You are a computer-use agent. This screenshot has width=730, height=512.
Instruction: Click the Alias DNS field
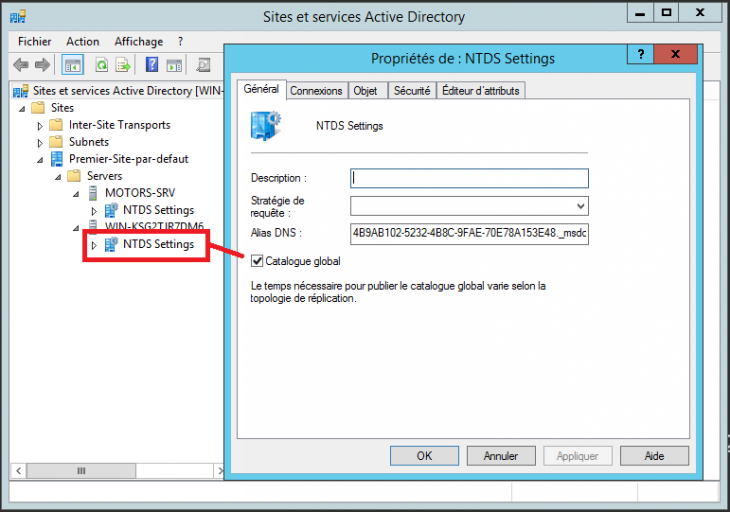[469, 233]
